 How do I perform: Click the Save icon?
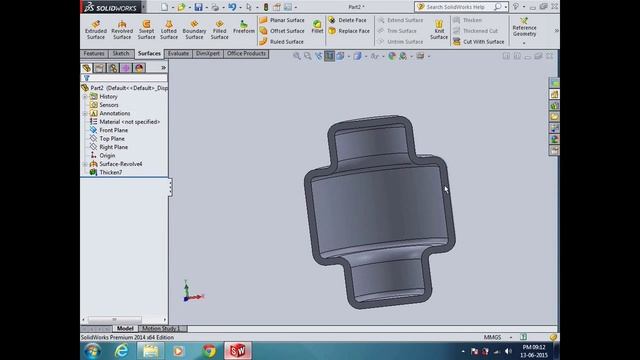coord(198,7)
